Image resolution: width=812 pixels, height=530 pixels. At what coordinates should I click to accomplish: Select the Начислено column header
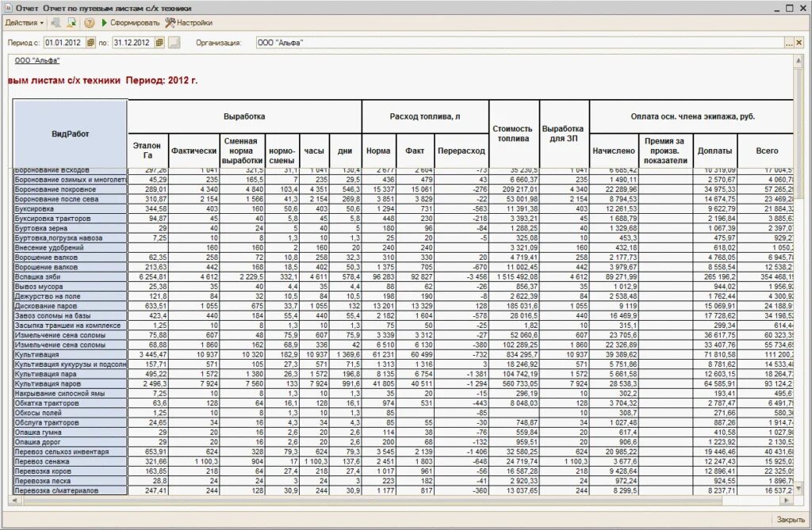[x=614, y=151]
